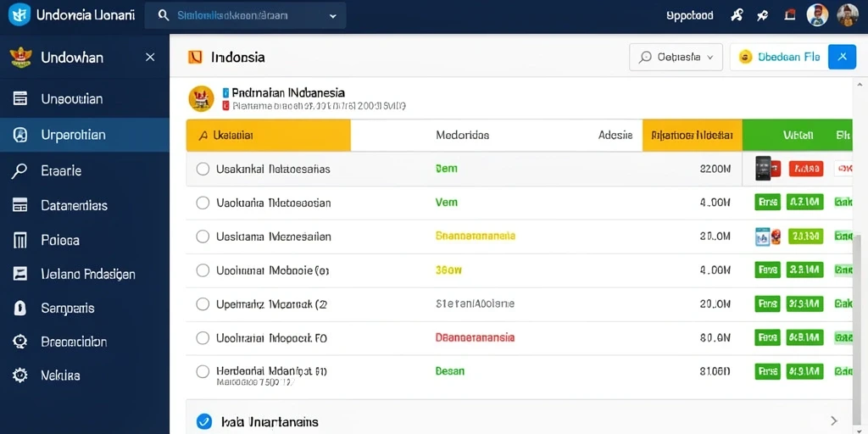This screenshot has height=434, width=868.
Task: Click the Pndrnaian INdbanesia emblem avatar
Action: [x=201, y=98]
